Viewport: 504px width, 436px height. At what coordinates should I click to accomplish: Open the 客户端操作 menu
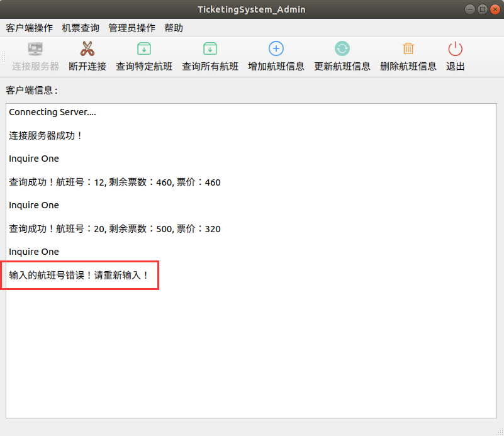pos(29,28)
